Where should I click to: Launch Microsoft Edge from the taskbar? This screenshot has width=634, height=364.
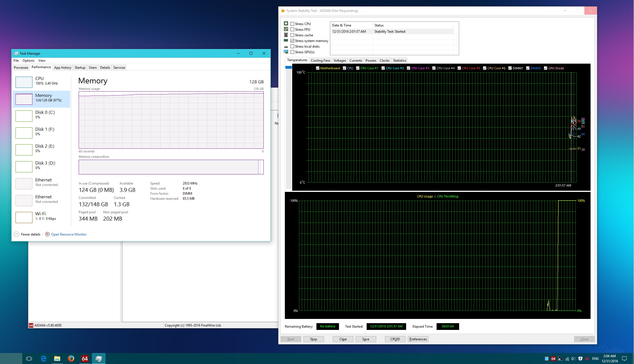point(43,358)
